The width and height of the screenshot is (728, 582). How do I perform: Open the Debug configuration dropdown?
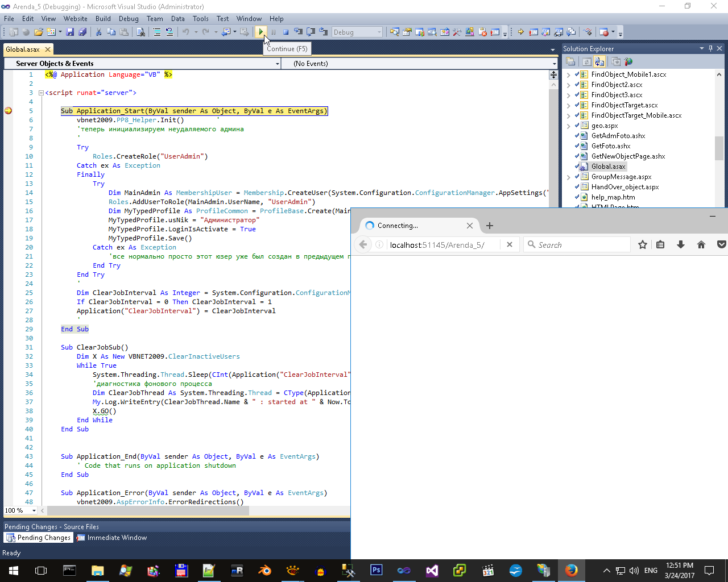click(379, 32)
